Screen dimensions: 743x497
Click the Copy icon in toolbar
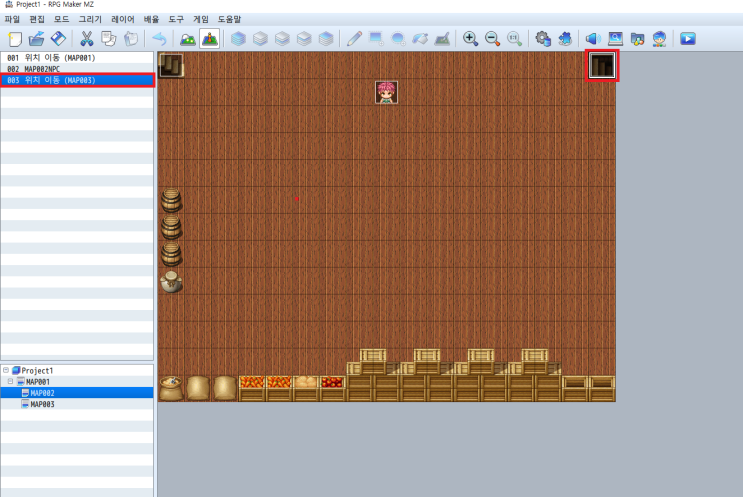109,39
